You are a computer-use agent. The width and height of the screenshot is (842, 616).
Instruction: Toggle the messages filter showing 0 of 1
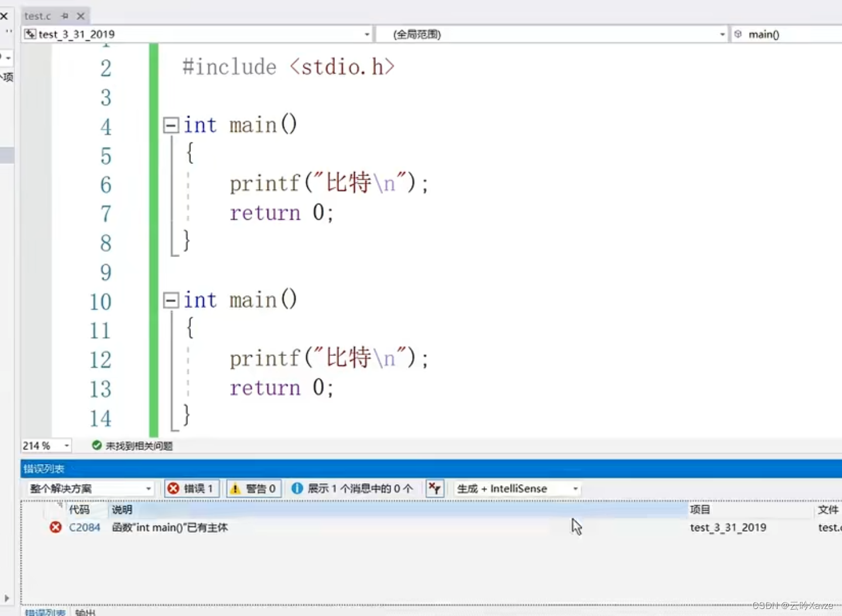pos(352,488)
